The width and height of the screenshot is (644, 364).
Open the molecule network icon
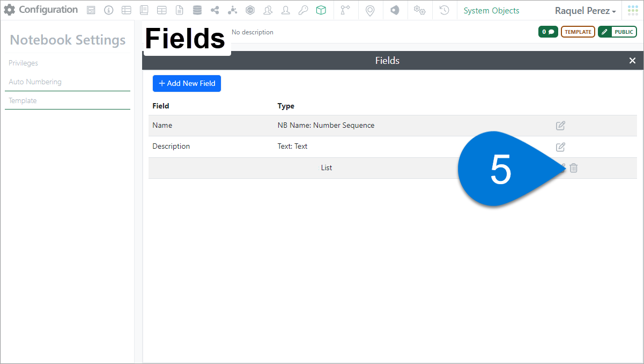click(232, 10)
